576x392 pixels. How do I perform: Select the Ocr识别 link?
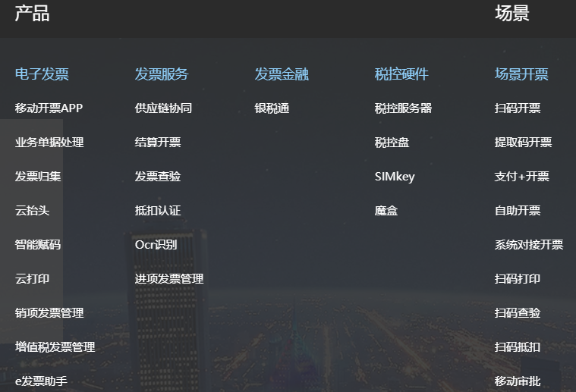click(156, 245)
